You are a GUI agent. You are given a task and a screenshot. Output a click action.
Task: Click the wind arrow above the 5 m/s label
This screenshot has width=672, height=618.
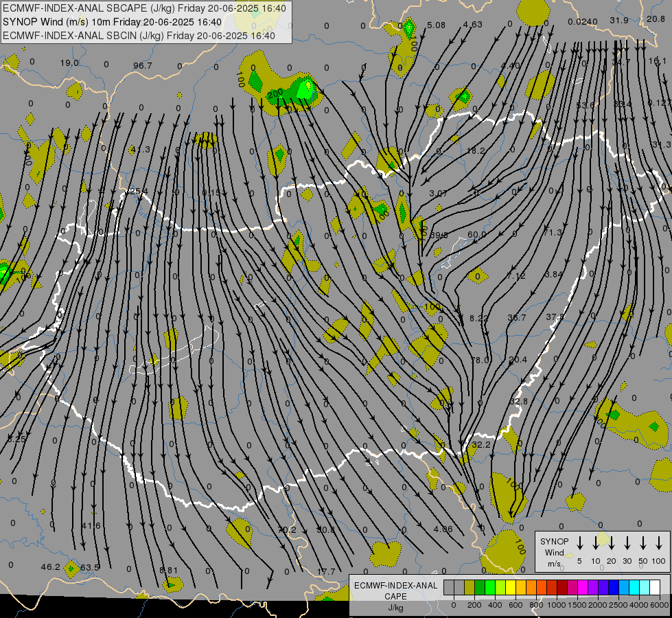tap(579, 543)
